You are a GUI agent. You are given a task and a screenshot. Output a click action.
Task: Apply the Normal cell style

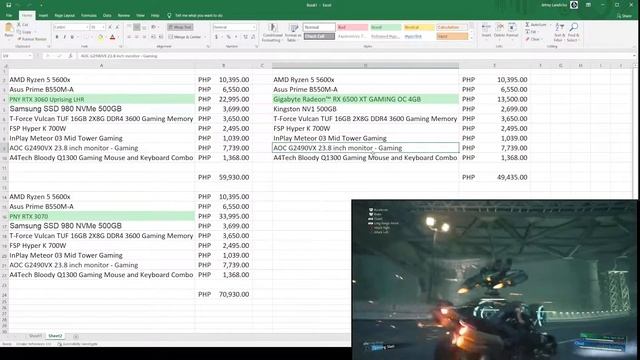pyautogui.click(x=319, y=27)
